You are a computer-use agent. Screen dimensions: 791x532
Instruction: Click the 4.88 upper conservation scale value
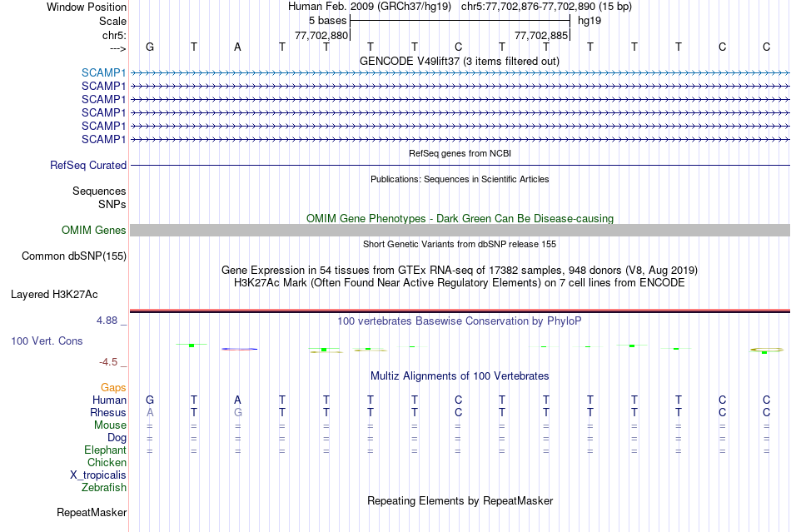(x=107, y=321)
